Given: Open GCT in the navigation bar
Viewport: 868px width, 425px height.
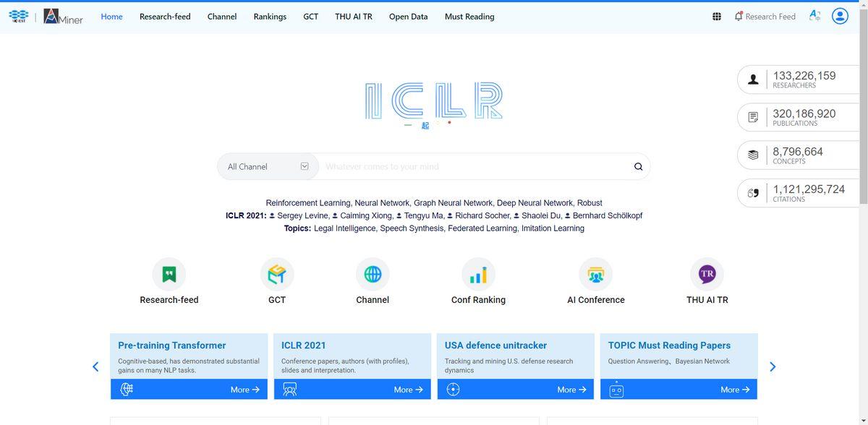Looking at the screenshot, I should (x=311, y=17).
